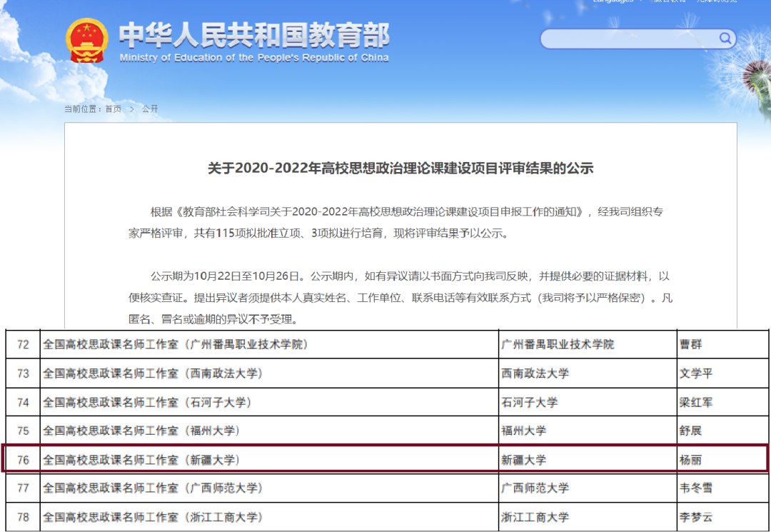Select the name cell 梁红军
The width and height of the screenshot is (771, 532).
[x=696, y=403]
